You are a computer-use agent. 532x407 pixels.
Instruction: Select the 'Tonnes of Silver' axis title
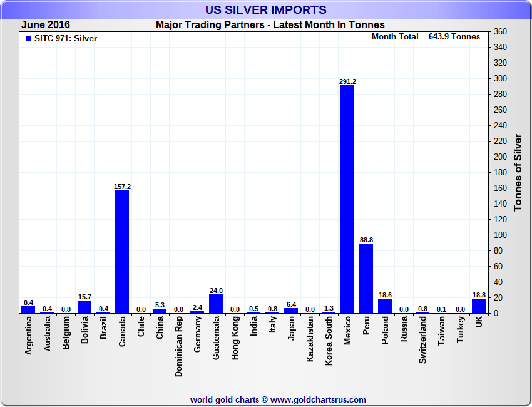[x=518, y=172]
